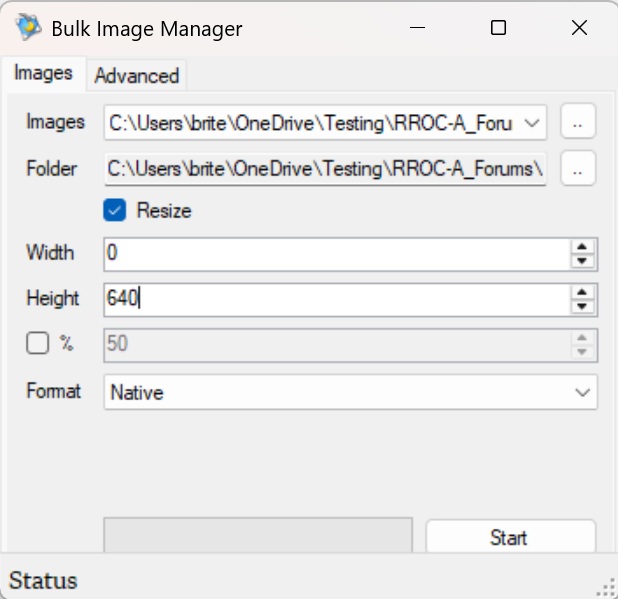Click the window resize grip in status bar
The width and height of the screenshot is (618, 599).
(x=605, y=587)
